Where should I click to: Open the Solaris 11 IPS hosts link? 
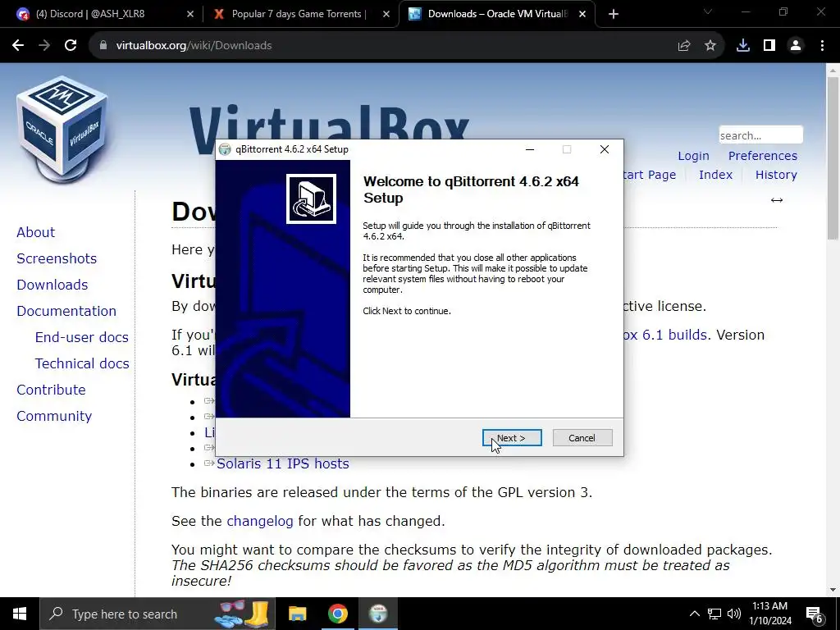(x=283, y=463)
